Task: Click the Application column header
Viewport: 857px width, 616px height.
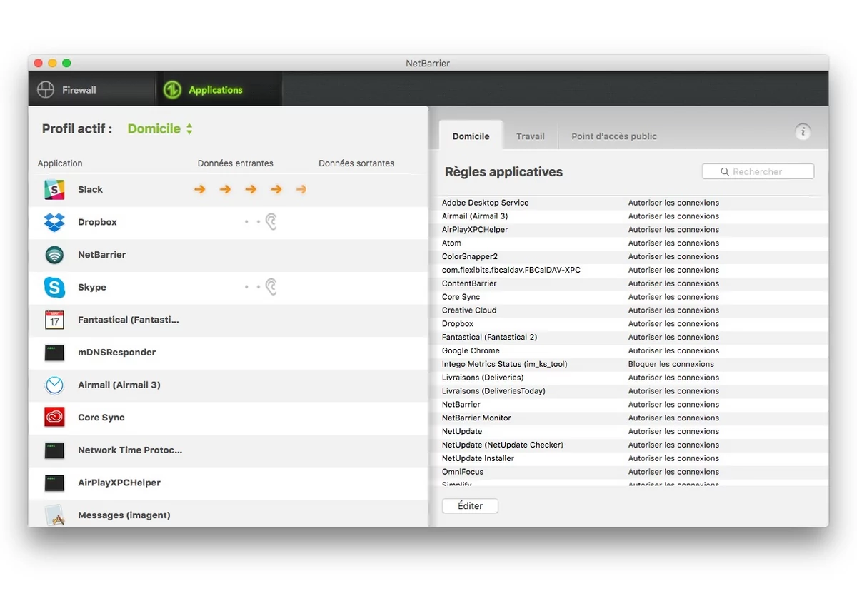Action: 60,163
